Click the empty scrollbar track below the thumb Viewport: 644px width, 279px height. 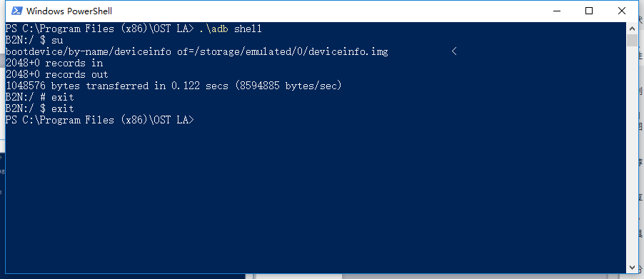tap(633, 154)
